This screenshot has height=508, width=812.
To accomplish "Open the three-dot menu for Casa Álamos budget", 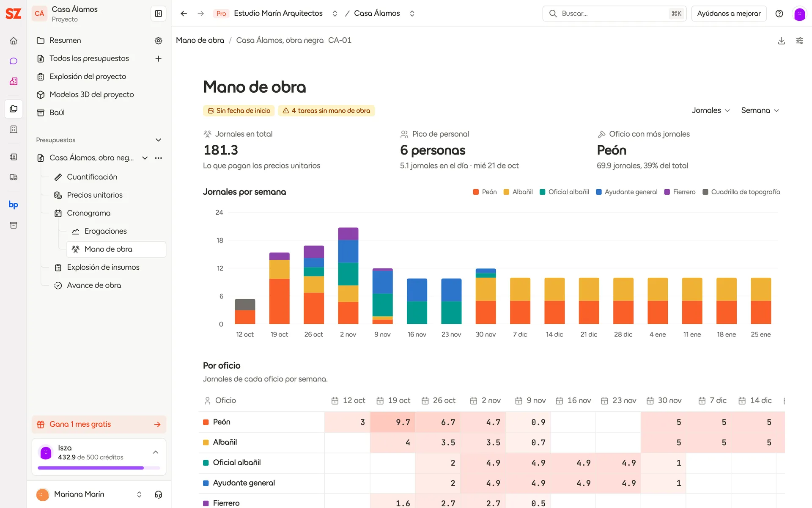I will [x=159, y=158].
